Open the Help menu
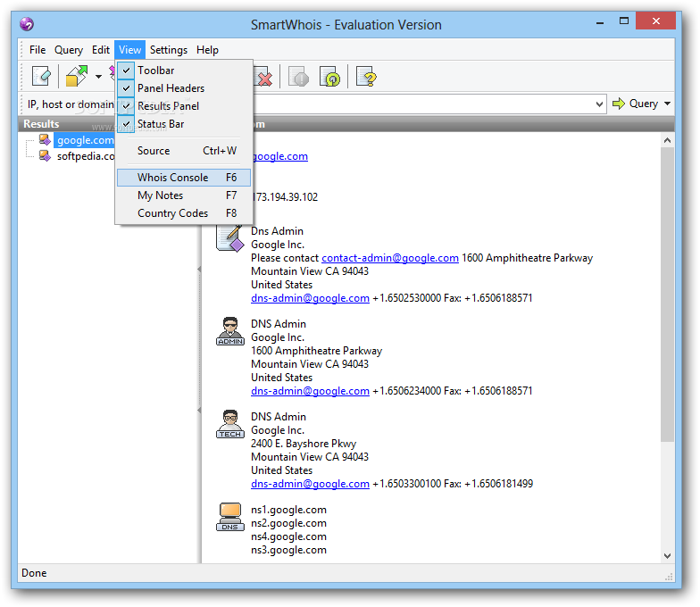700x607 pixels. [207, 50]
